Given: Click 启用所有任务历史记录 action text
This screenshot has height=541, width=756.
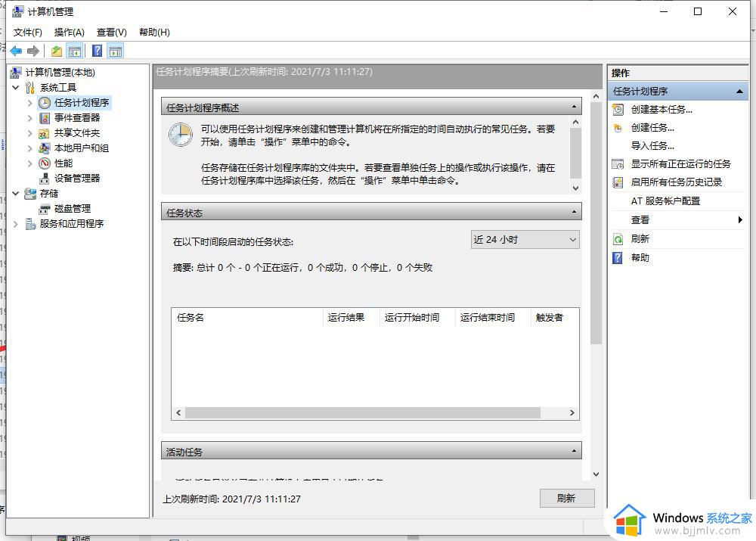Looking at the screenshot, I should tap(677, 182).
